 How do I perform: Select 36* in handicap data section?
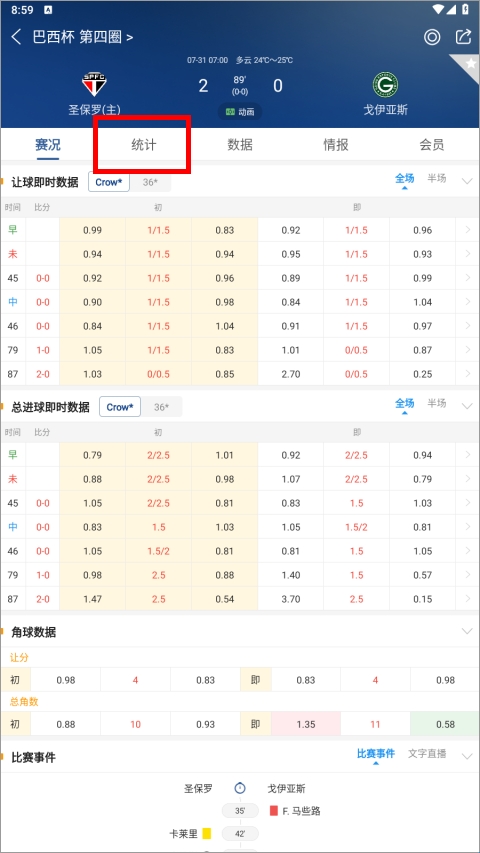coord(150,182)
